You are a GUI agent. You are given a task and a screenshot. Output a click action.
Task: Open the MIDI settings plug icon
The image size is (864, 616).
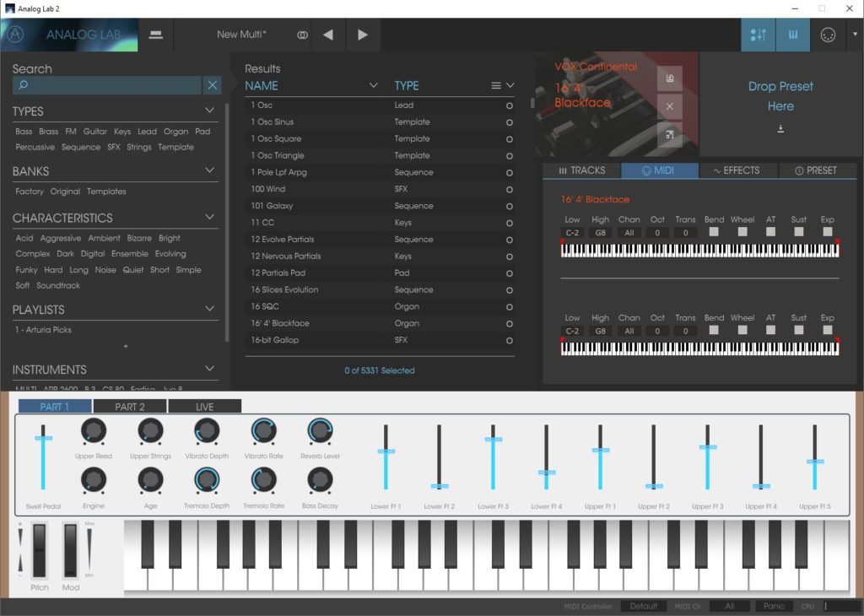pos(828,35)
